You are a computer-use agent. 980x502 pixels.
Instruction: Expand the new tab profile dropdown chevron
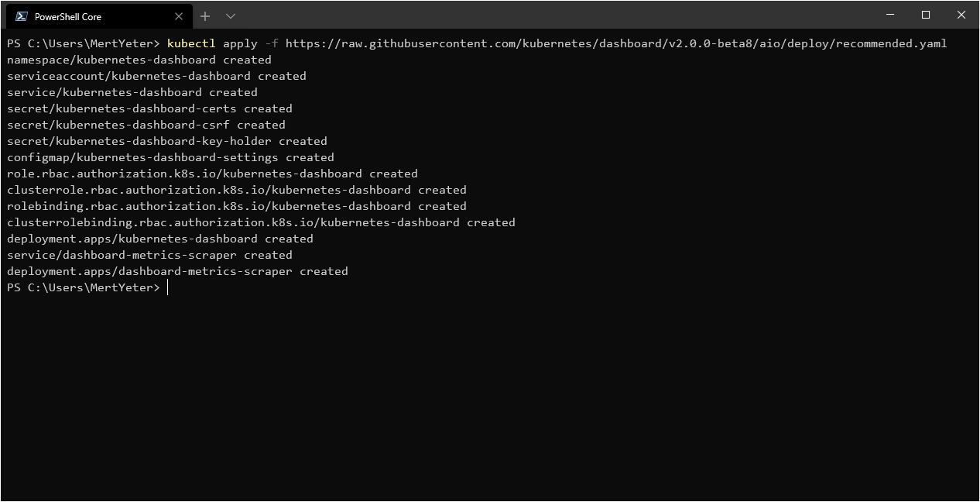click(x=231, y=15)
